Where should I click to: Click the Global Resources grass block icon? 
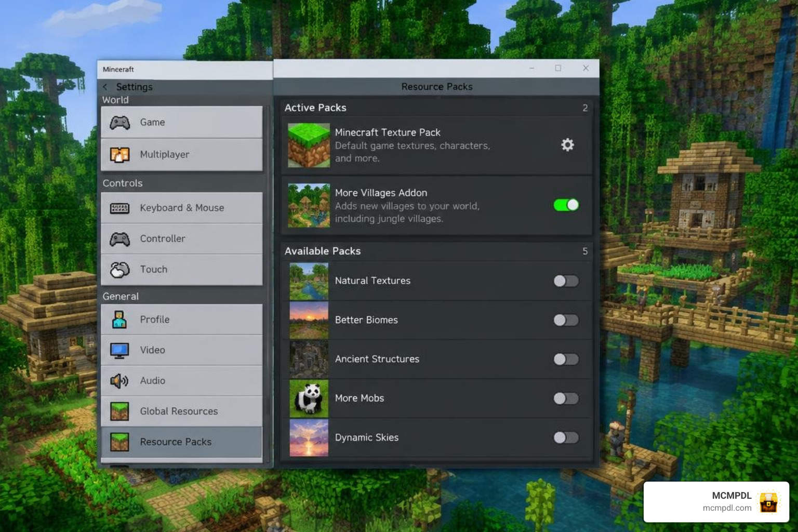[119, 411]
